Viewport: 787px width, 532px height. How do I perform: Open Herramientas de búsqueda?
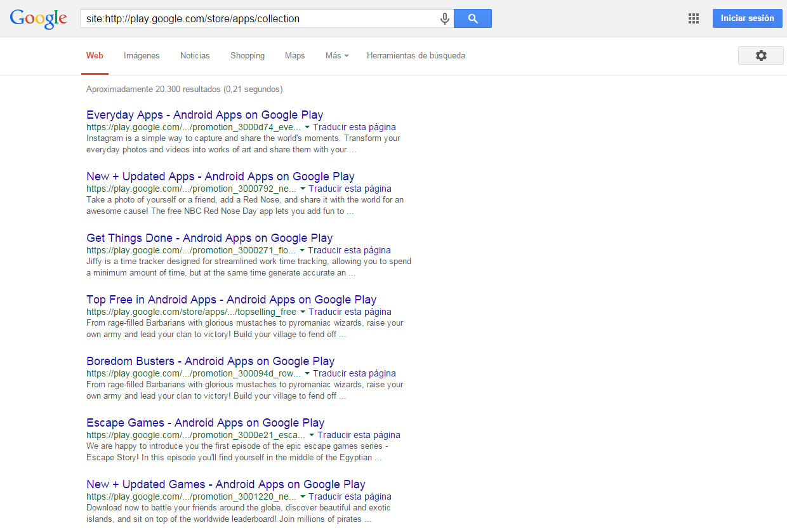click(x=416, y=56)
